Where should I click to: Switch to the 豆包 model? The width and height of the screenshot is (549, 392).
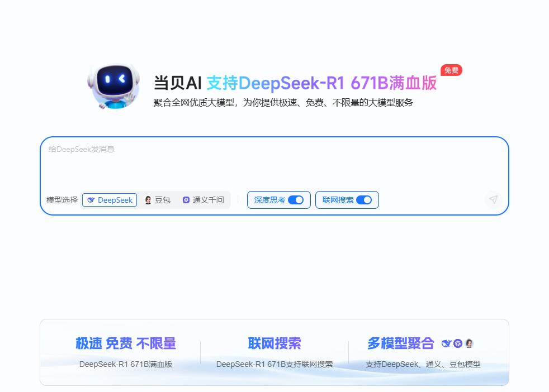click(157, 200)
